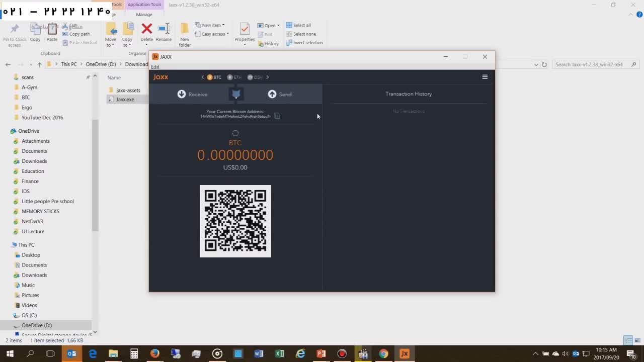Open the Edit menu in Jaxx

[x=155, y=67]
